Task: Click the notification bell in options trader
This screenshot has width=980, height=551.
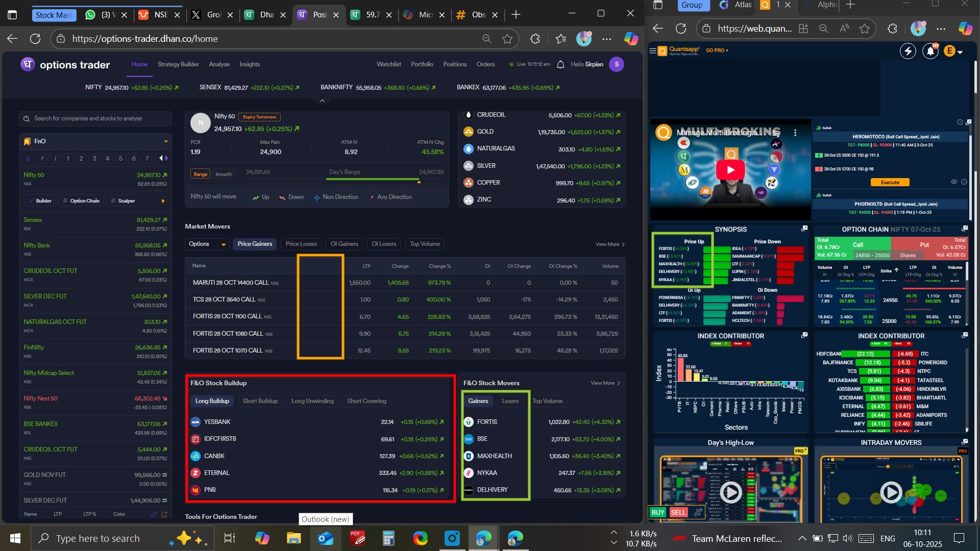Action: point(560,64)
